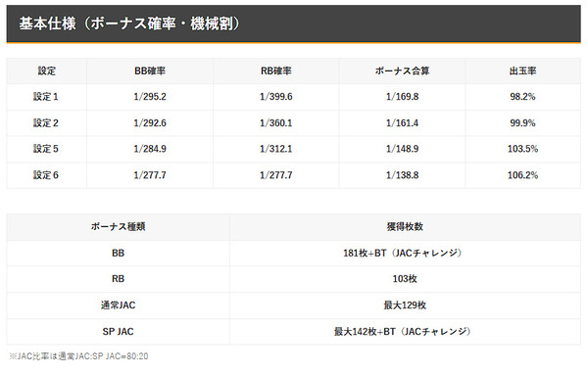Select the 103枚 cell

405,279
